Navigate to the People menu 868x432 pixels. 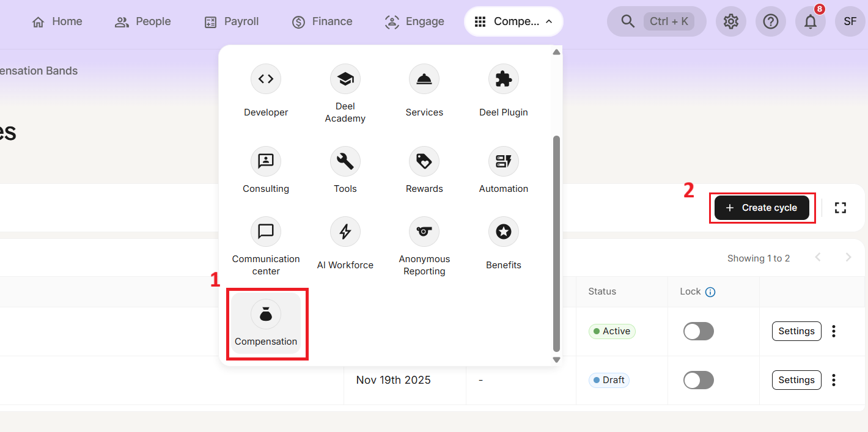click(143, 22)
